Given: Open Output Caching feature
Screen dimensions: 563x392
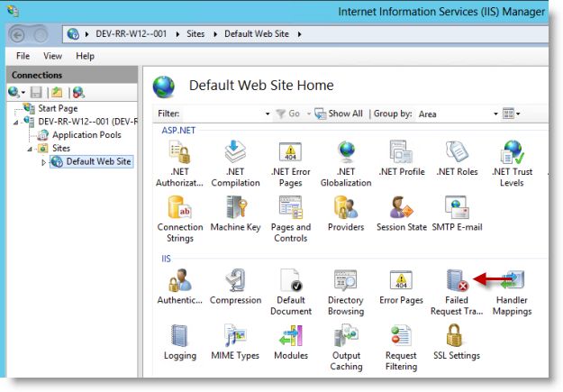Looking at the screenshot, I should click(x=346, y=348).
